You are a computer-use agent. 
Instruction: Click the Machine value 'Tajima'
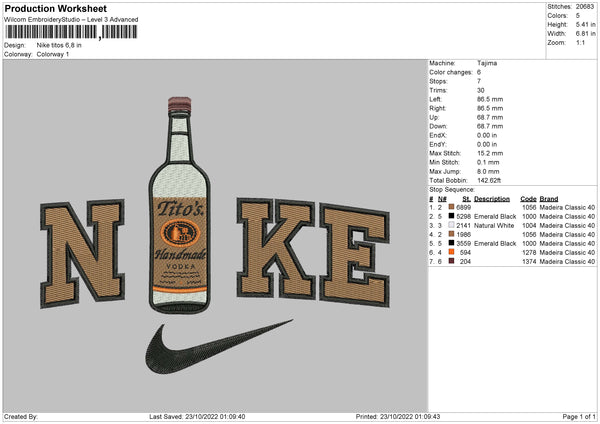(487, 63)
